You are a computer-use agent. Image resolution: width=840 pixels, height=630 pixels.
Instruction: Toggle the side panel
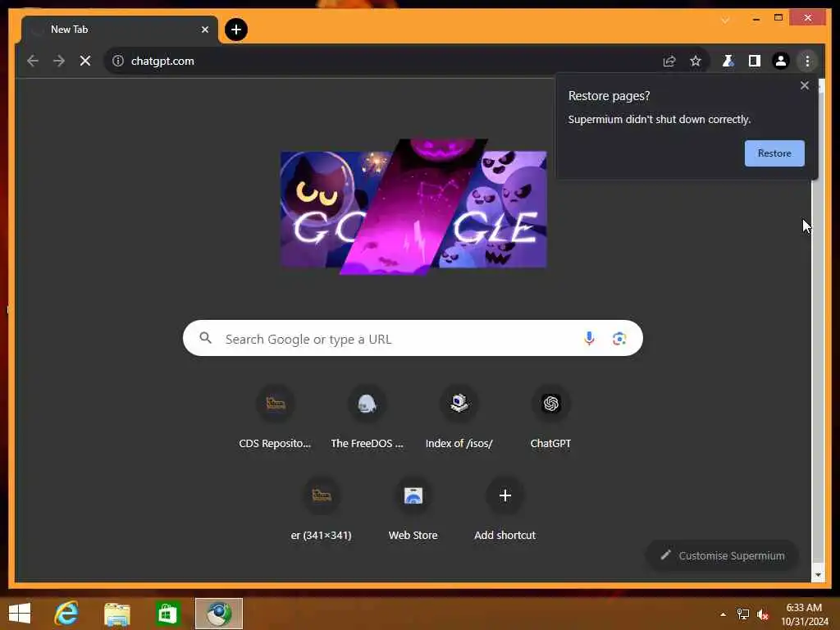[x=755, y=61]
